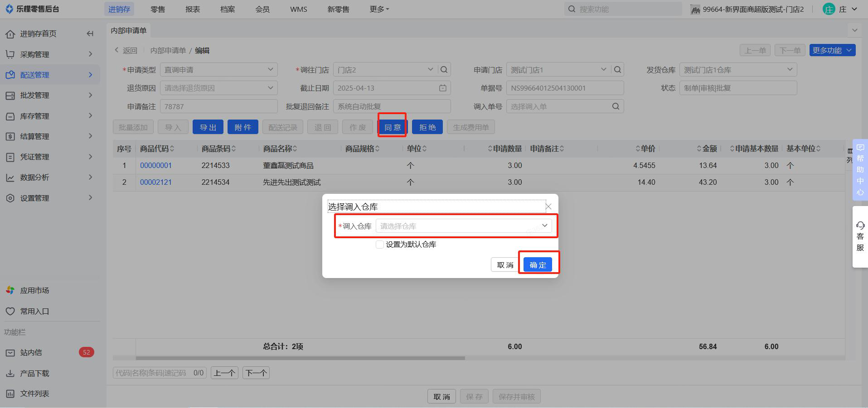Viewport: 868px width, 408px height.
Task: Open product code 00000001 link
Action: (156, 165)
